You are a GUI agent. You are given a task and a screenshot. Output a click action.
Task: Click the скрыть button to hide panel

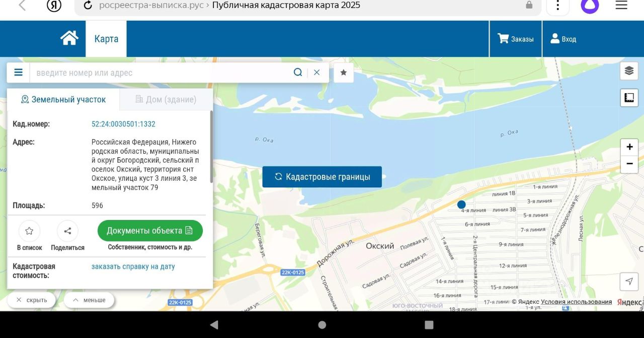coord(31,300)
